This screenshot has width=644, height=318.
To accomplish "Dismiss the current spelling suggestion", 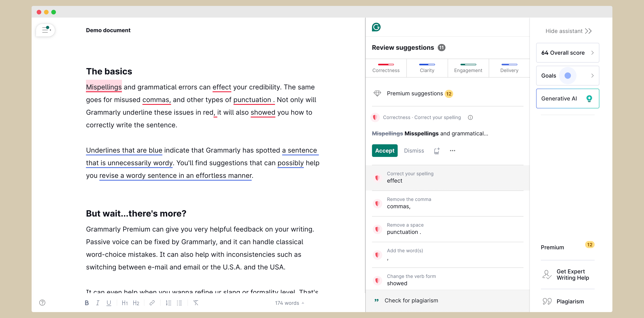I will (414, 151).
